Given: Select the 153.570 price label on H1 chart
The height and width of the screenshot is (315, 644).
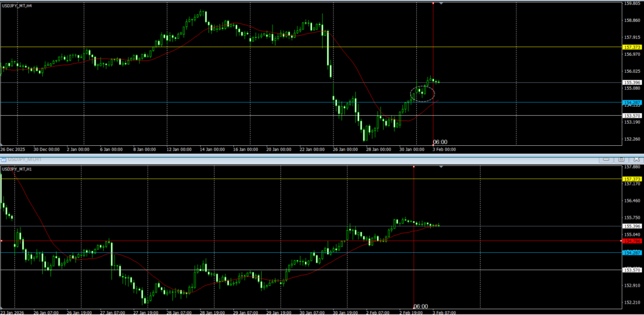Looking at the screenshot, I should point(631,270).
